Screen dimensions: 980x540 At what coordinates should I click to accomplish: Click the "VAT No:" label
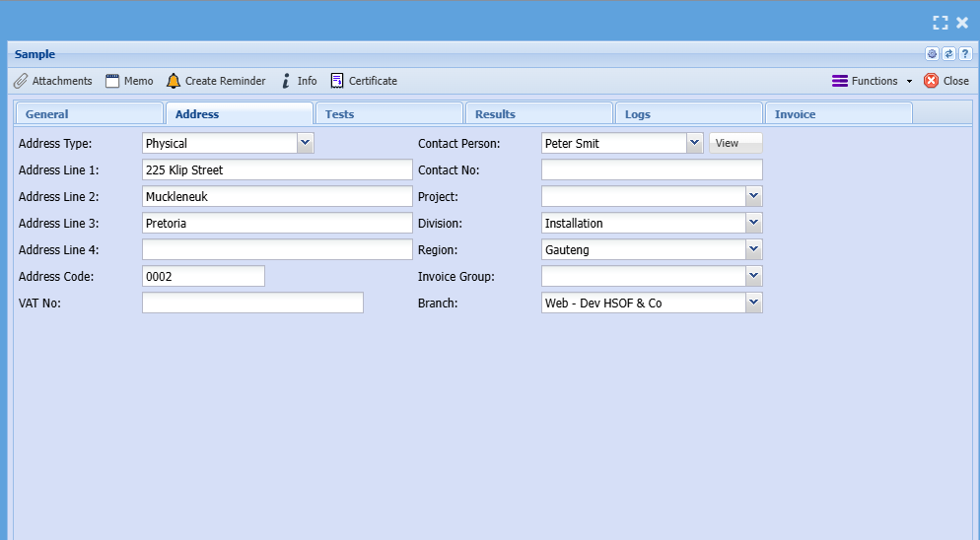coord(39,304)
